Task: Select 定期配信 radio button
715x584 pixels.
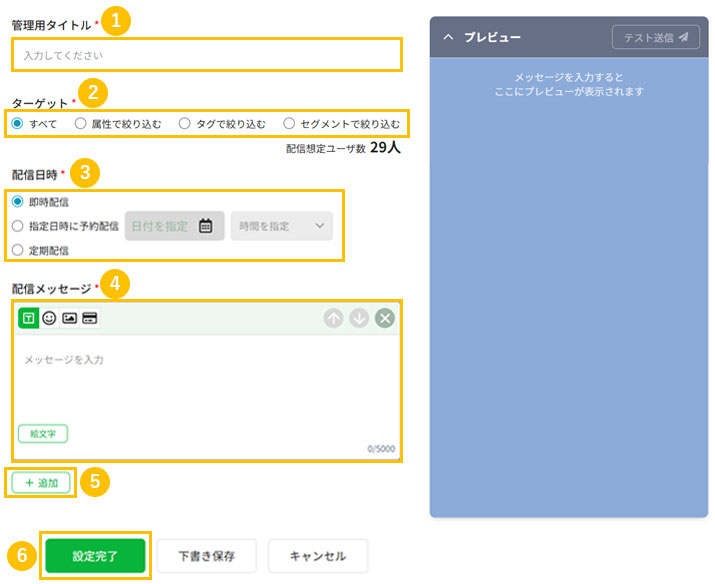Action: [18, 250]
